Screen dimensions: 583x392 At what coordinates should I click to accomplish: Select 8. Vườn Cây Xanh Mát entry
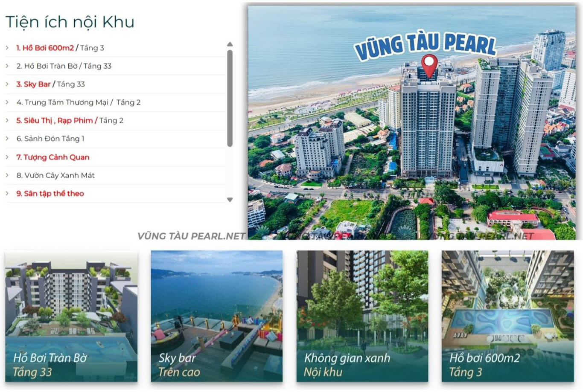coord(55,175)
